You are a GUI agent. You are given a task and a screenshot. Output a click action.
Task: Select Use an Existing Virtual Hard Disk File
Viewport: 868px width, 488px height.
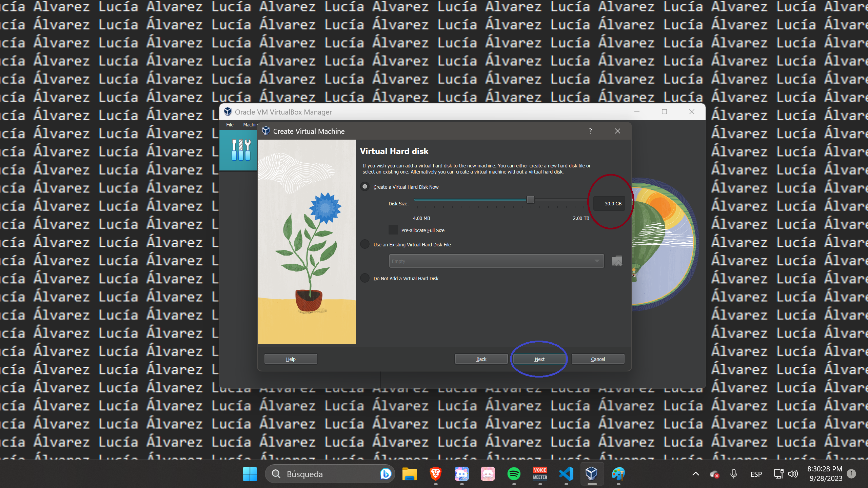[365, 244]
